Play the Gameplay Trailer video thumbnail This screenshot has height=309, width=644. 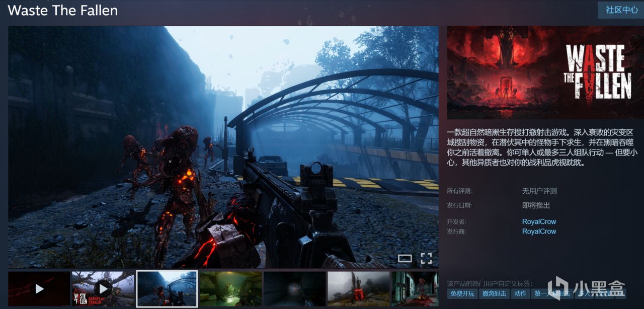tap(103, 289)
